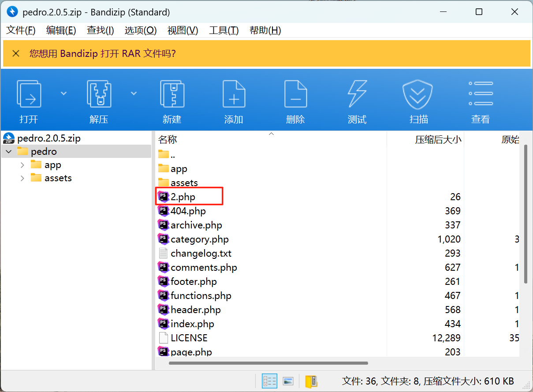
Task: Click the New archive (新建) icon
Action: (x=172, y=93)
